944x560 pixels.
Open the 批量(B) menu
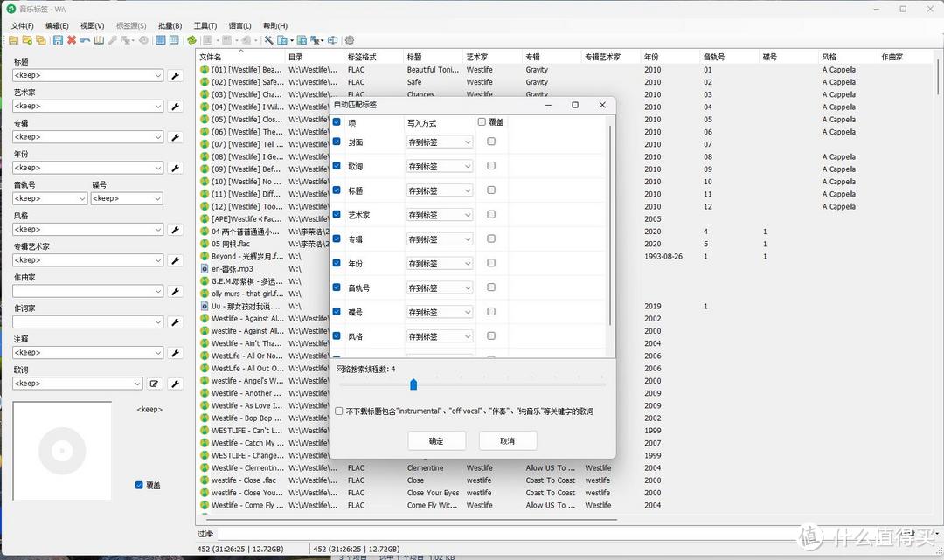pyautogui.click(x=170, y=26)
